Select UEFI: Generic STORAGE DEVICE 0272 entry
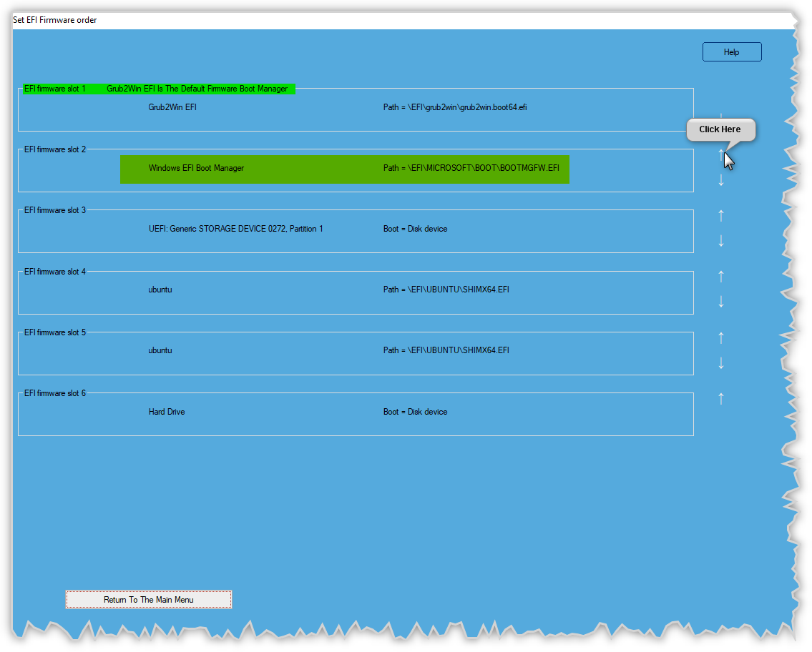This screenshot has width=812, height=652. (235, 229)
